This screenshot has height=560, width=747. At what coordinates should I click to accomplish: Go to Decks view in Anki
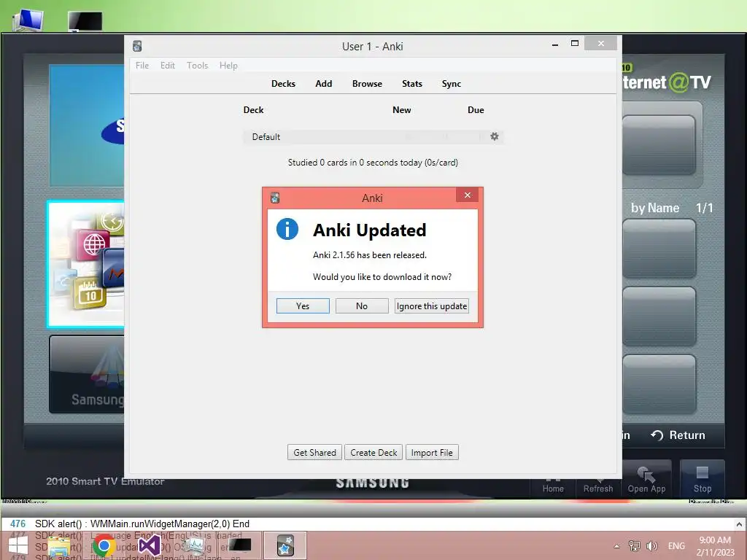point(283,83)
